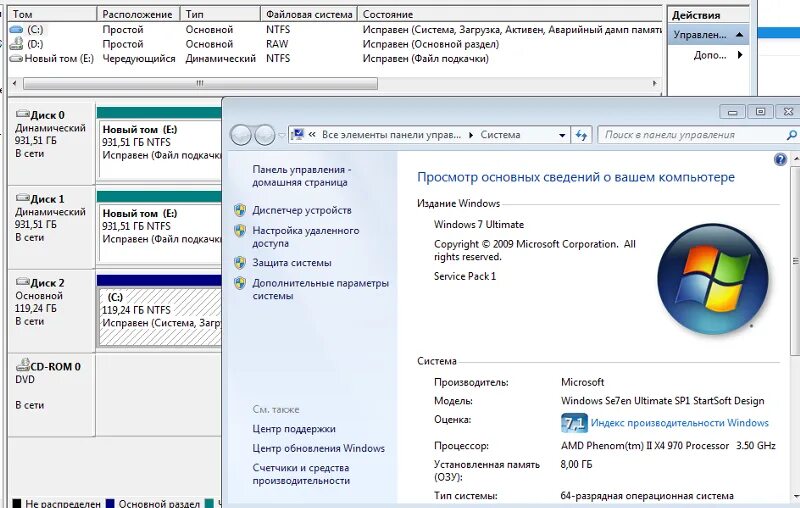This screenshot has width=800, height=508.
Task: Click the Том column header
Action: pyautogui.click(x=52, y=14)
